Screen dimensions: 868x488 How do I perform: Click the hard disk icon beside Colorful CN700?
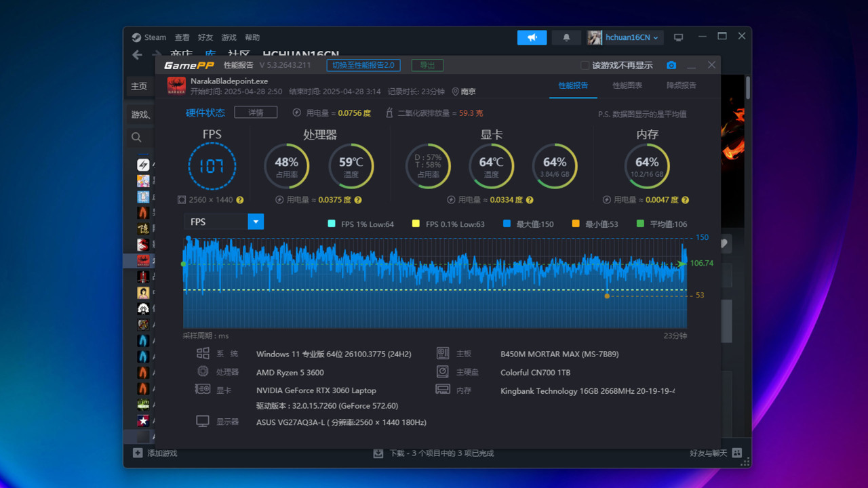(x=443, y=371)
